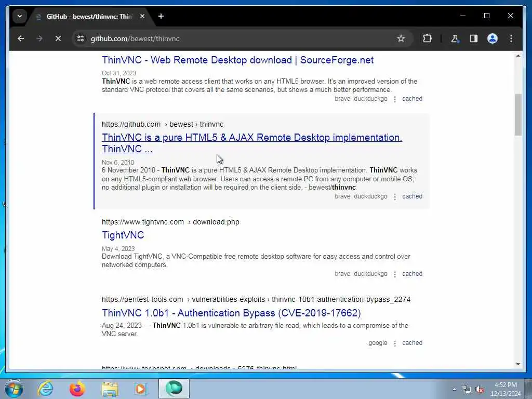Click duckduckgo under github bewest result
This screenshot has width=532, height=399.
click(x=370, y=196)
